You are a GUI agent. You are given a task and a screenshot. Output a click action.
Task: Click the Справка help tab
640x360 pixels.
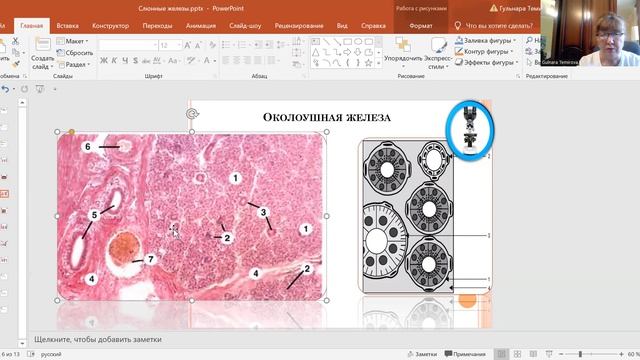coord(373,25)
